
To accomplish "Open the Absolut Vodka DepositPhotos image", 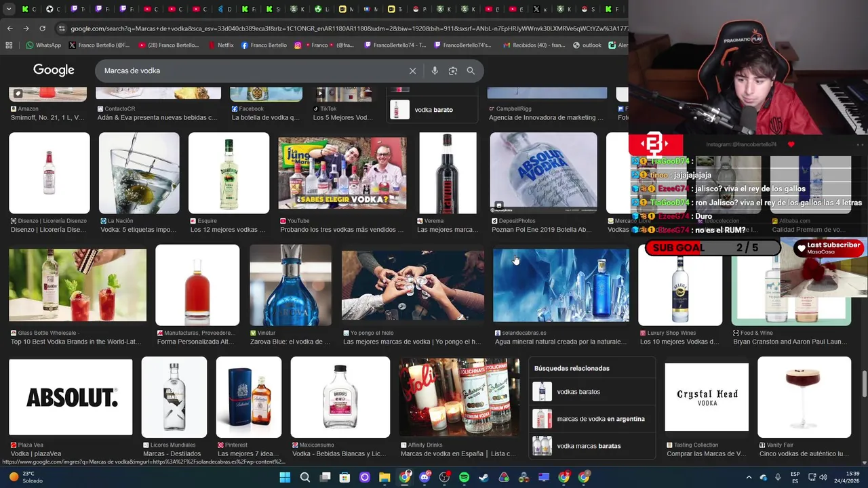I will point(544,173).
